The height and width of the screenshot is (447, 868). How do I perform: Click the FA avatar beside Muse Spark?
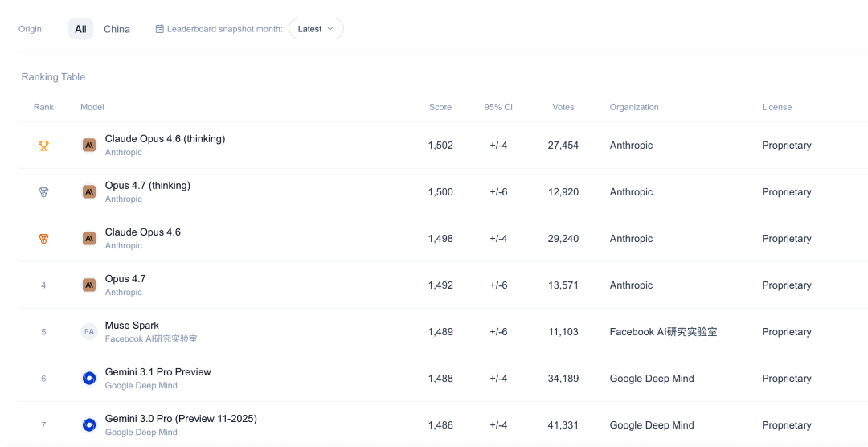click(x=89, y=332)
